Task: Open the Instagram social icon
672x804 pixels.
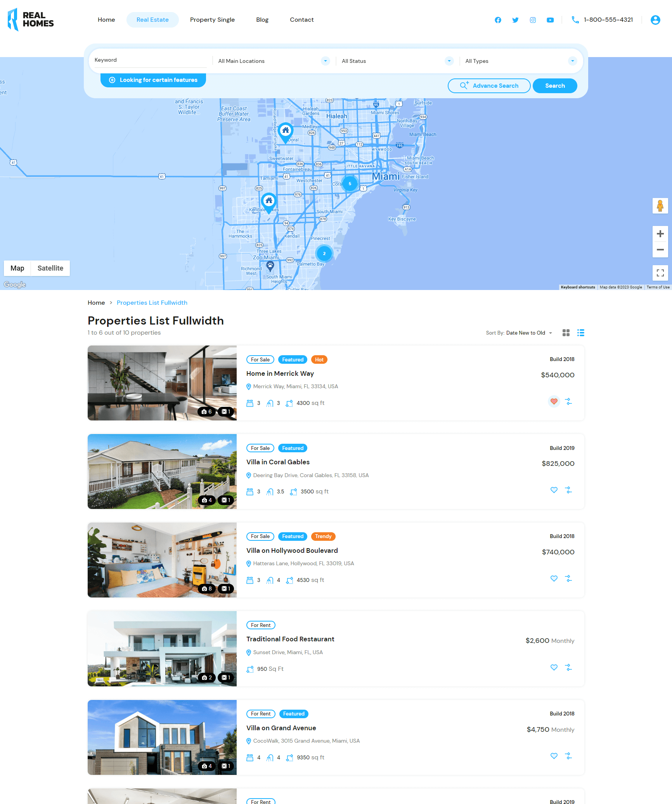Action: [x=533, y=20]
